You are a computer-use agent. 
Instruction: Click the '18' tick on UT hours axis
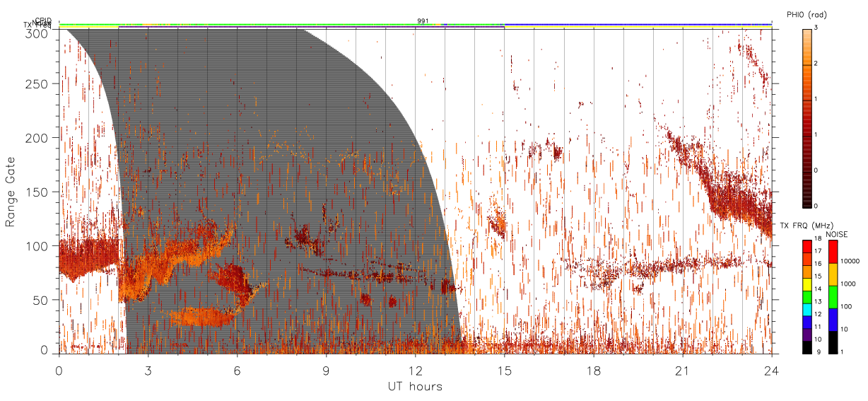[594, 371]
